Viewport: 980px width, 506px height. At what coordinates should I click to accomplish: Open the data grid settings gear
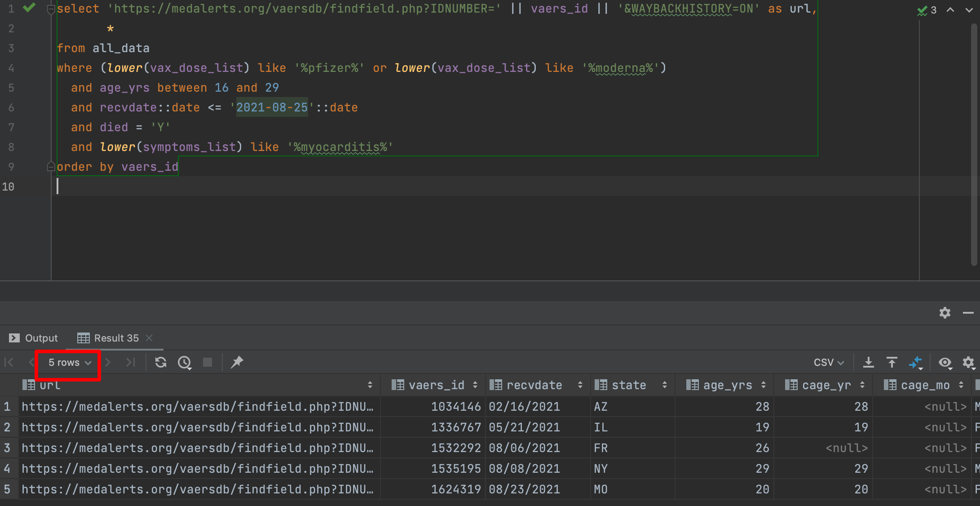click(x=969, y=363)
